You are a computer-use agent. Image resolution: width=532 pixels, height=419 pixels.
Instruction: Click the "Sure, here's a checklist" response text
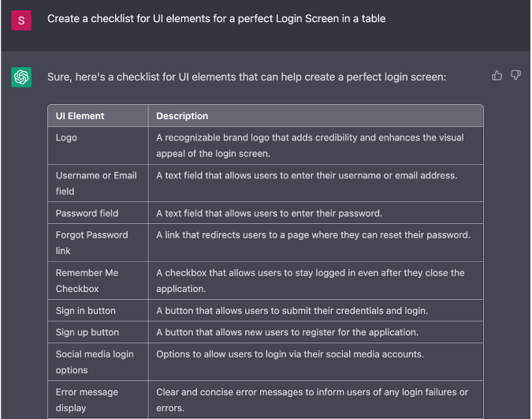point(246,77)
